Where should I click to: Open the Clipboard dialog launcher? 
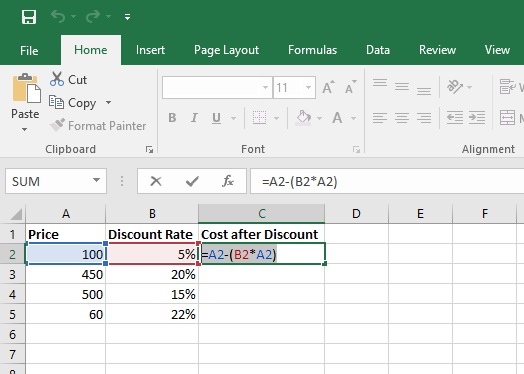[x=149, y=149]
